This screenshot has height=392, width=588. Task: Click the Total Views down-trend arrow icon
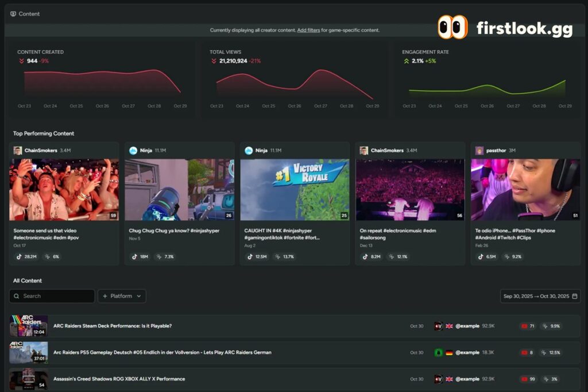[214, 61]
